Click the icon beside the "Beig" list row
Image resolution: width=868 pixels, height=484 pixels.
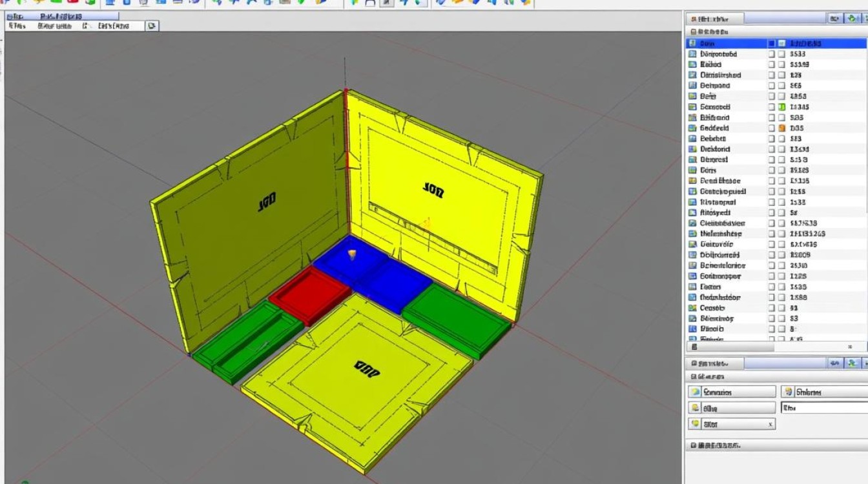point(692,96)
